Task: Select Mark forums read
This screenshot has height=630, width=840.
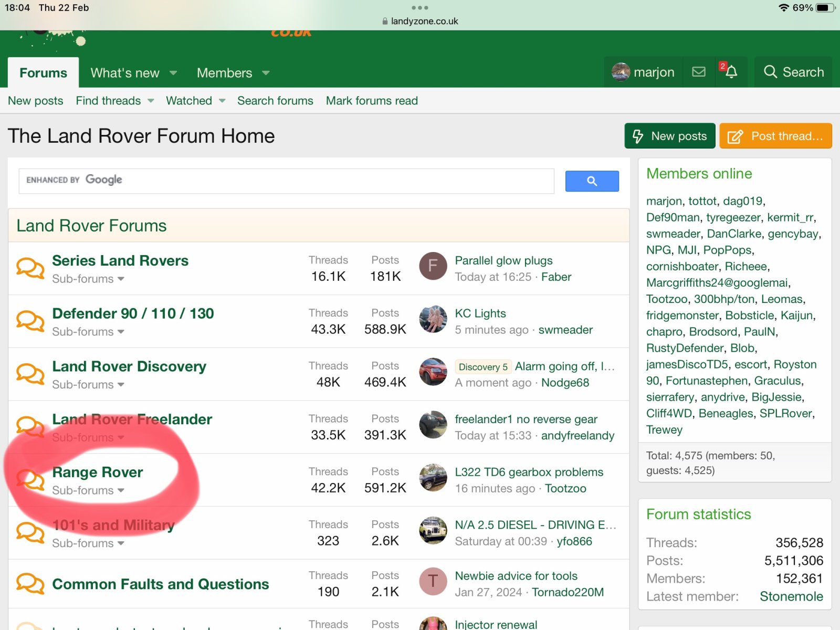Action: tap(372, 101)
